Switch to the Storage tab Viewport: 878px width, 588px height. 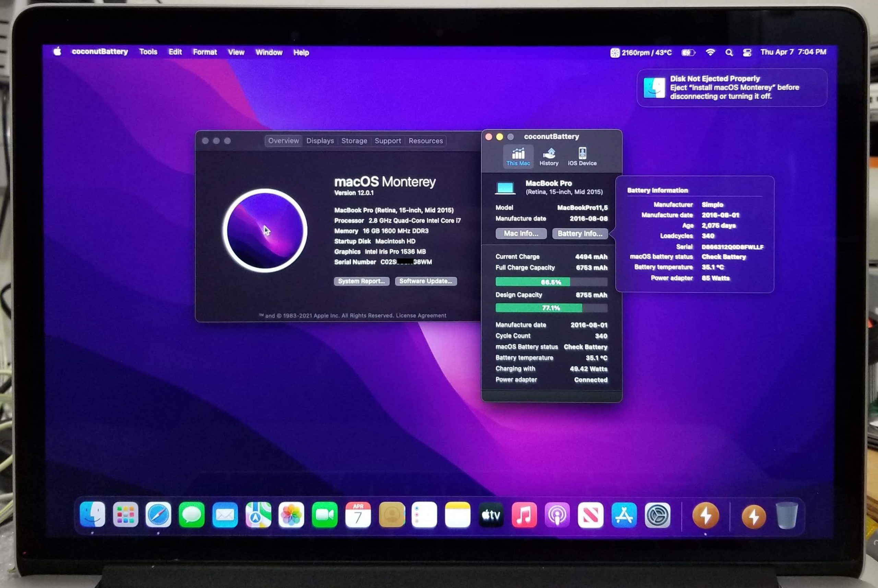click(354, 141)
